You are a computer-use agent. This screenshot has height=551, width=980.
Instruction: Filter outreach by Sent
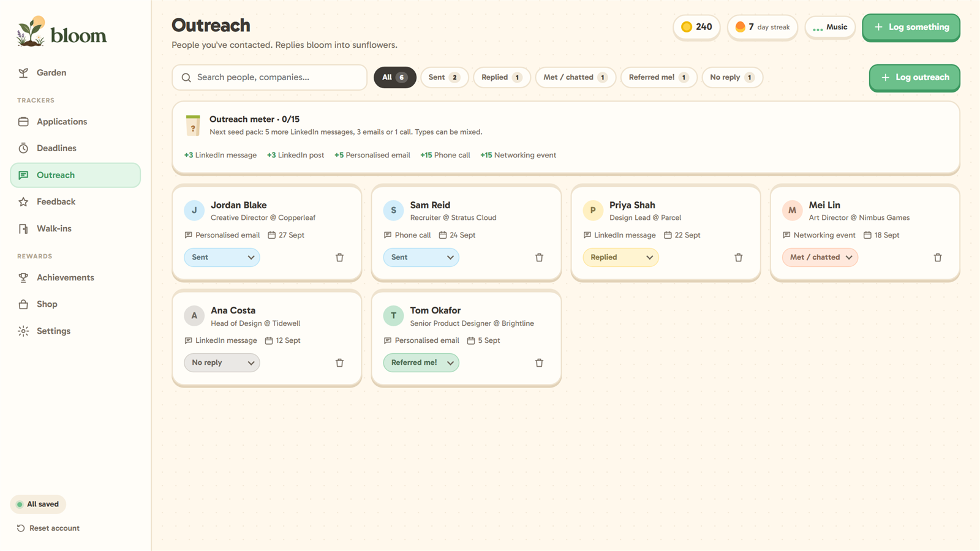(444, 77)
